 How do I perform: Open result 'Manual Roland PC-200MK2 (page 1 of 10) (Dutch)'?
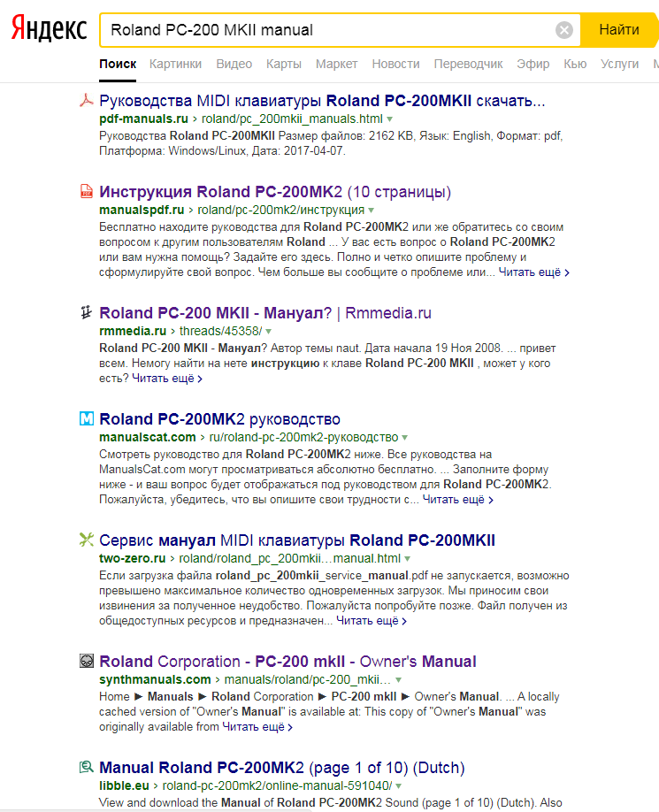coord(282,768)
